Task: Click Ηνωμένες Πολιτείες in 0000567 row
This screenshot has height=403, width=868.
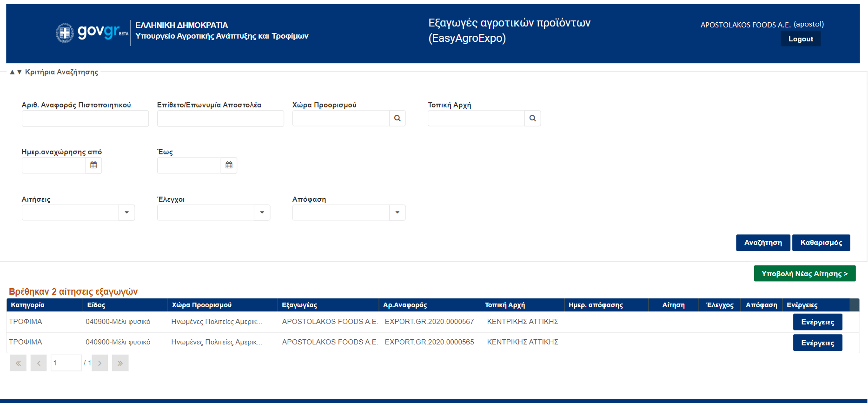Action: [x=217, y=322]
